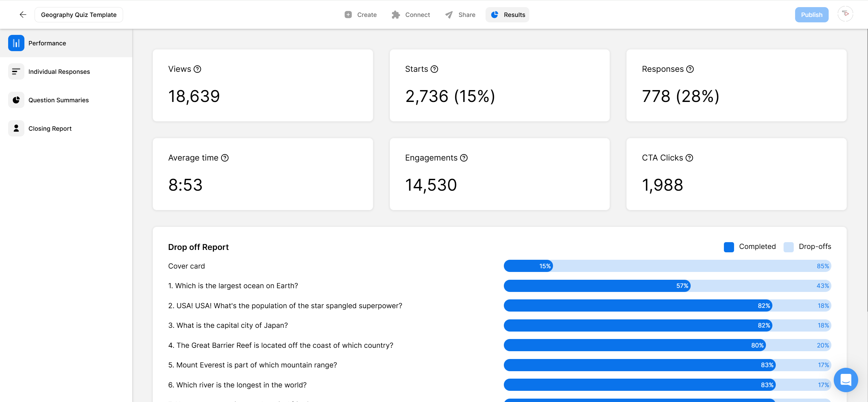Viewport: 868px width, 402px height.
Task: Show the CTA Clicks help tooltip
Action: coord(689,157)
